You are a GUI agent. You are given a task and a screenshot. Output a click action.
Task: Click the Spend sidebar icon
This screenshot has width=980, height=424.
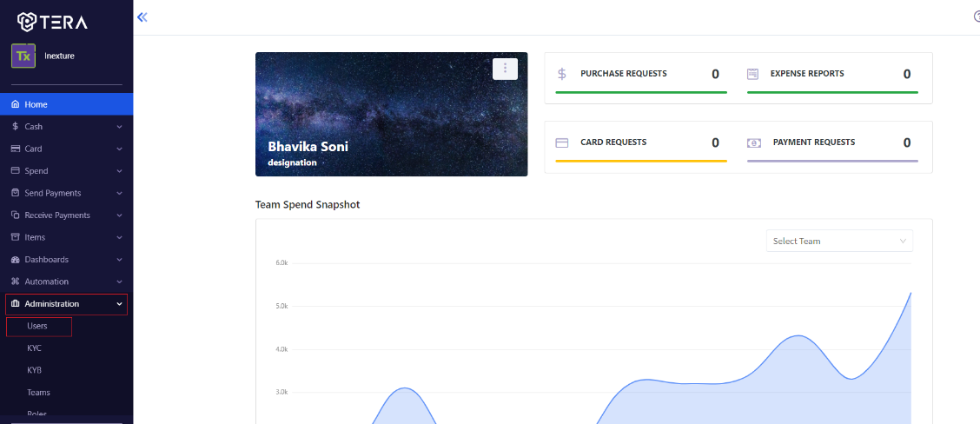pyautogui.click(x=16, y=170)
